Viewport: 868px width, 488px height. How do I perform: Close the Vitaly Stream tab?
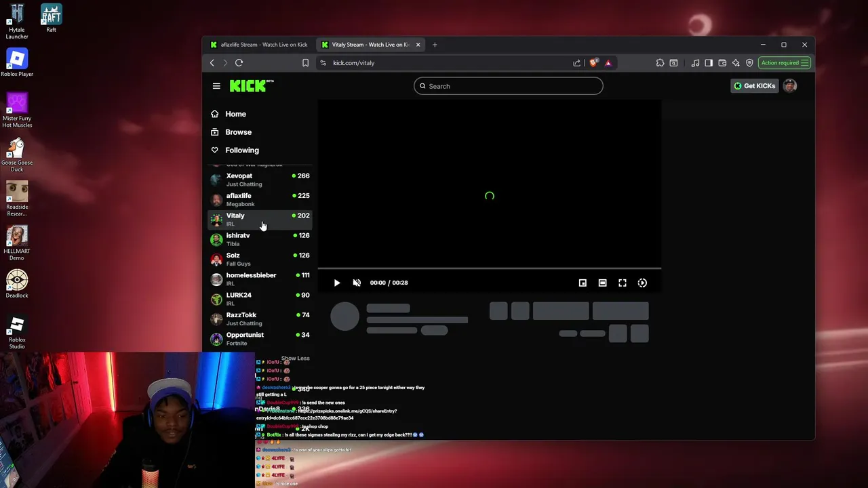pyautogui.click(x=418, y=45)
